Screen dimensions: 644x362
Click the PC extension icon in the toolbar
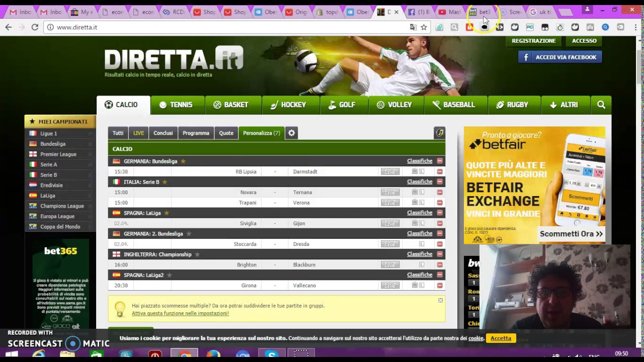click(x=530, y=27)
